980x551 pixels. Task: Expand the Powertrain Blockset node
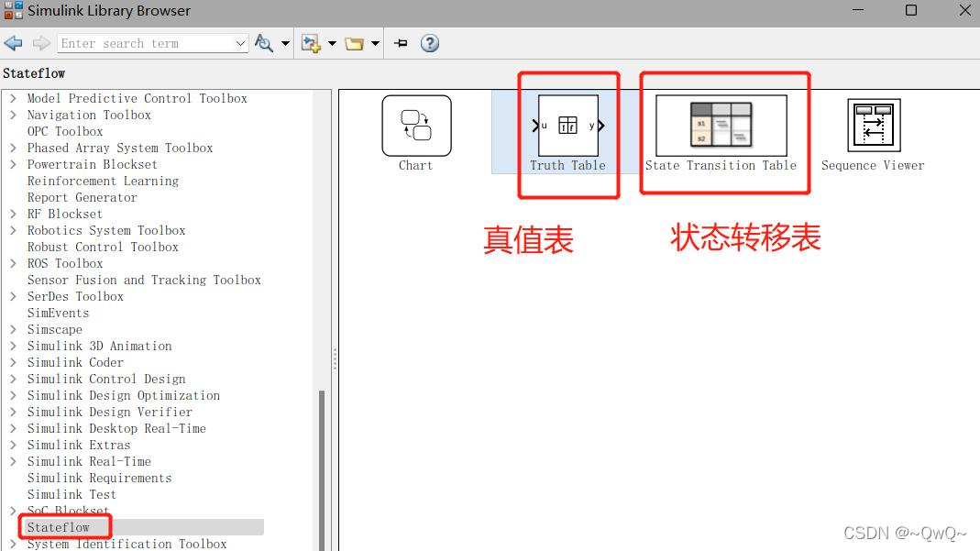coord(13,164)
